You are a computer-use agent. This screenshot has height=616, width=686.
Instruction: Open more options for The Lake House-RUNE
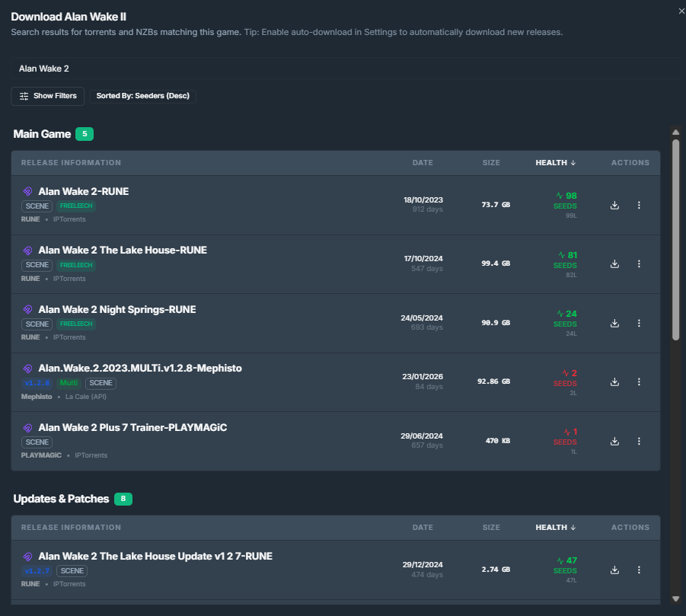[639, 263]
